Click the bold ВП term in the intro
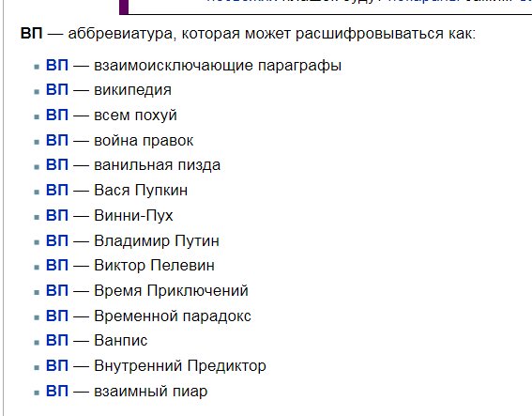 tap(32, 34)
